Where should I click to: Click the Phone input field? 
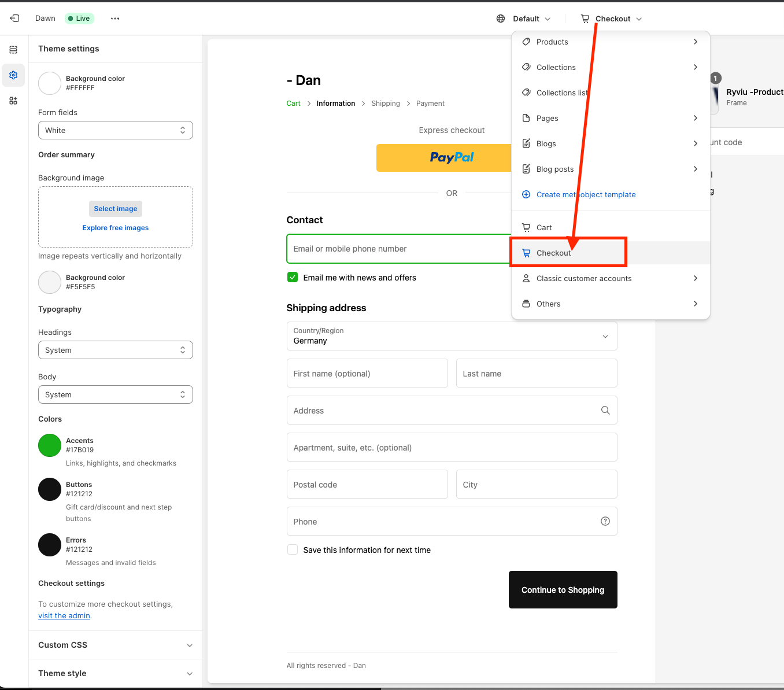click(x=452, y=521)
